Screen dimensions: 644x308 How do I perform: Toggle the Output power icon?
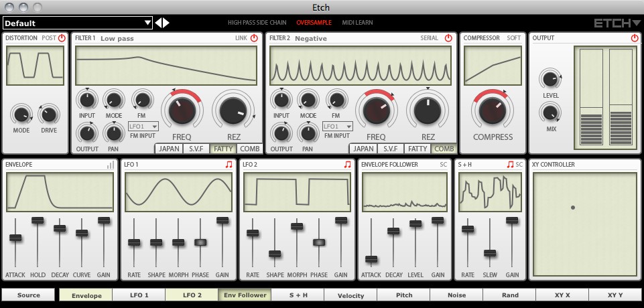(635, 38)
